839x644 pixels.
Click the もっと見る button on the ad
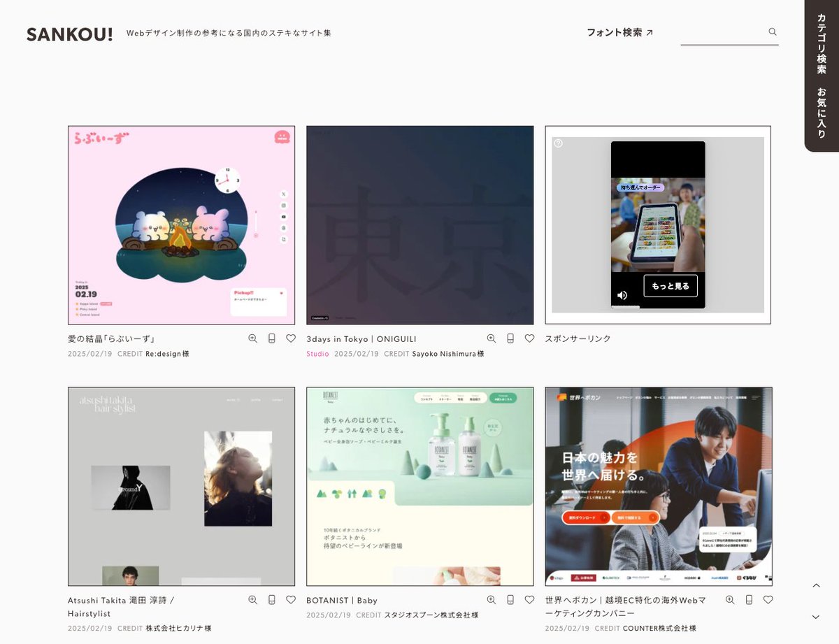(670, 287)
